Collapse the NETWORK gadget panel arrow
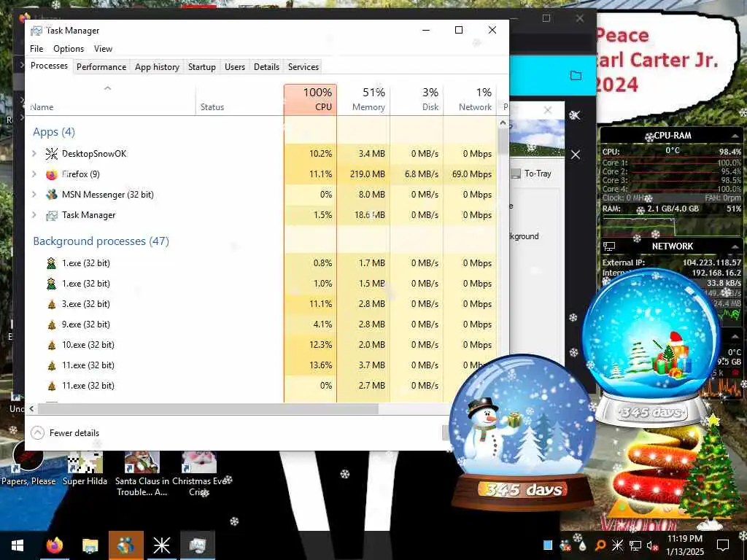The width and height of the screenshot is (747, 560). pos(735,246)
